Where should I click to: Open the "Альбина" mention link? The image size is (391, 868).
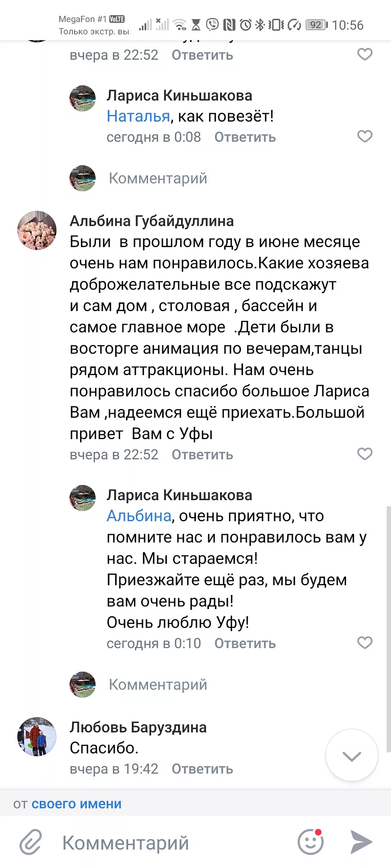[139, 516]
